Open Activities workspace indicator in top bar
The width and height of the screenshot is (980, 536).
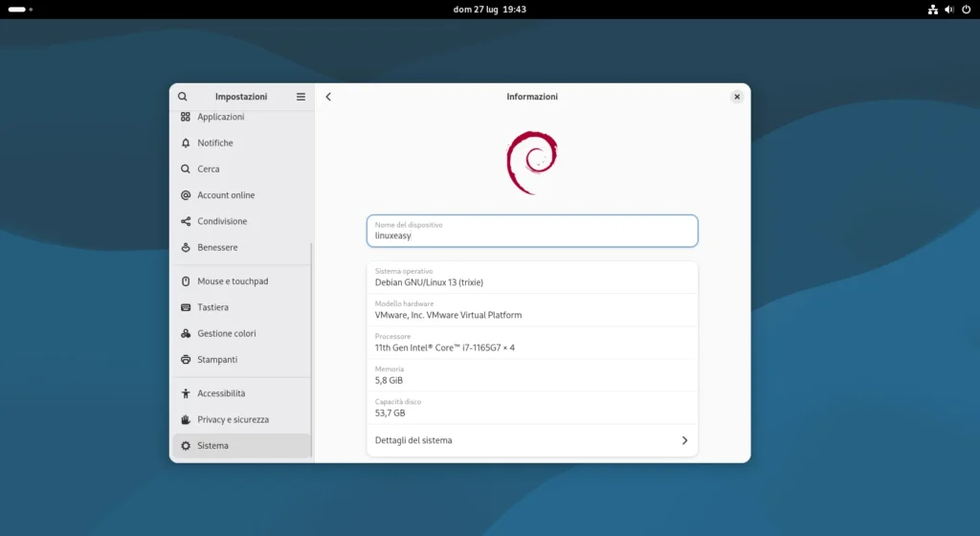click(20, 10)
